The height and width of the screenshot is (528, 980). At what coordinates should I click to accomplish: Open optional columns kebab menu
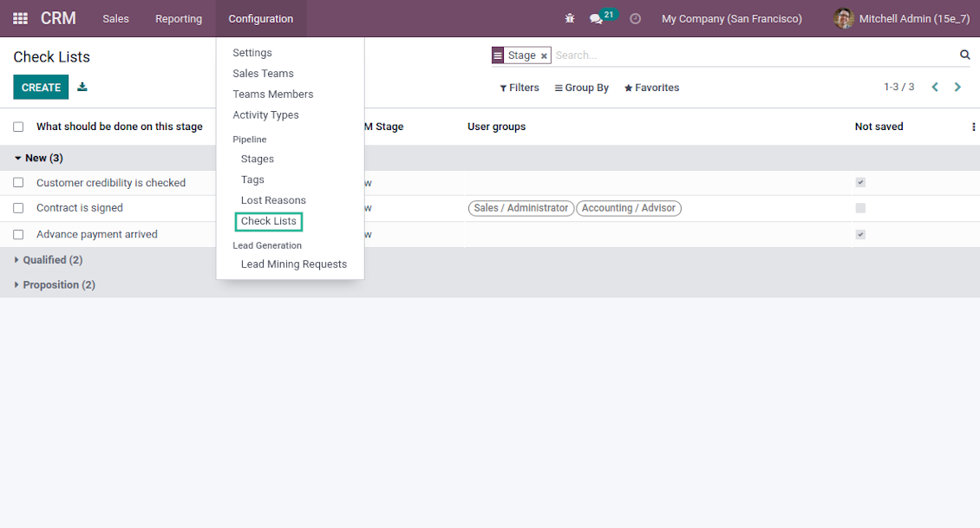click(973, 127)
